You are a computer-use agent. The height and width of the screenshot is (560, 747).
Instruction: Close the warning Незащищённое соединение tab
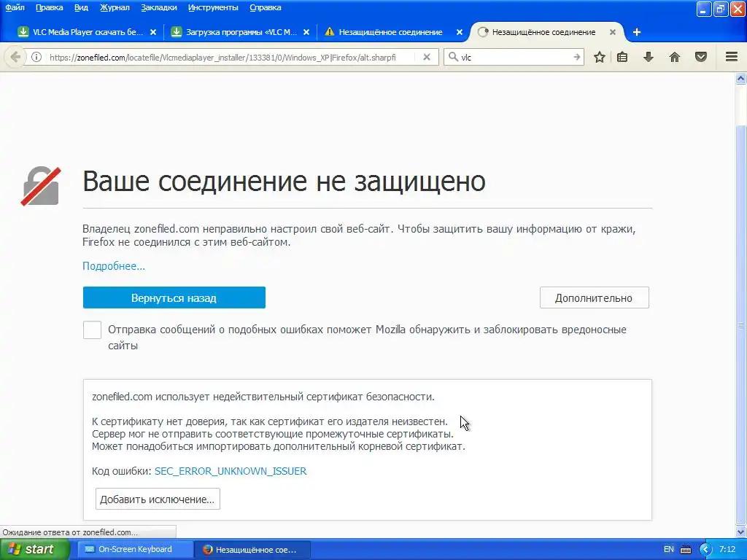[x=460, y=32]
